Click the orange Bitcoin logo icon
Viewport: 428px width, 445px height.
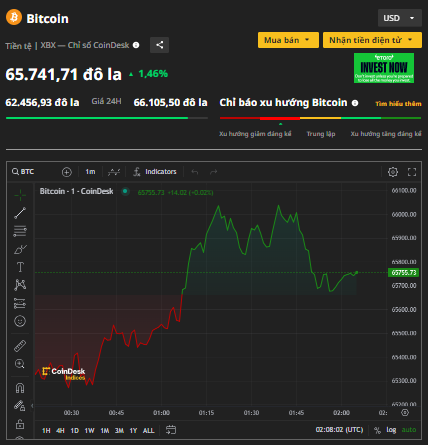click(14, 17)
